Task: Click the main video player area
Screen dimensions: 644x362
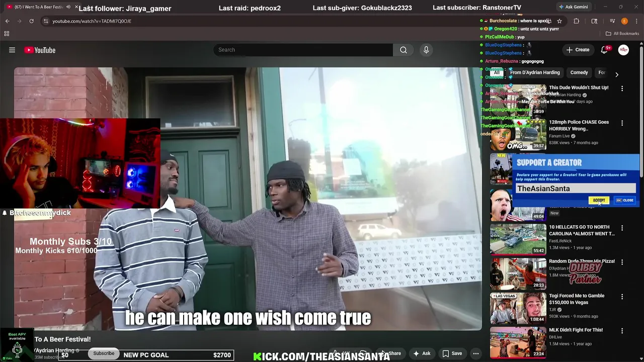Action: coord(248,199)
